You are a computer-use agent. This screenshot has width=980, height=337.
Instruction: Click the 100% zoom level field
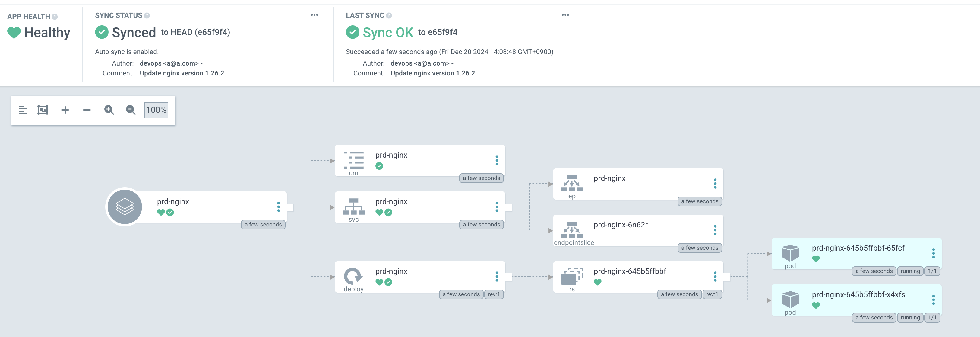156,110
